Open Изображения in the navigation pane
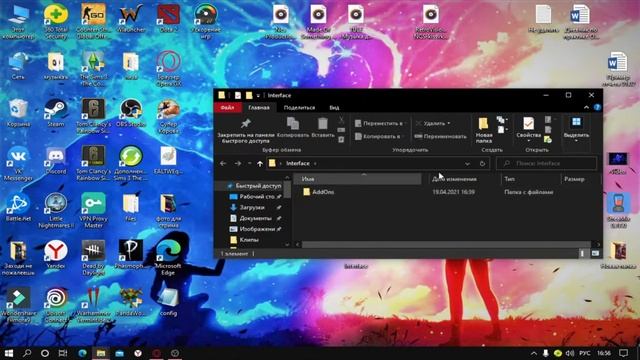The width and height of the screenshot is (640, 360). 255,229
